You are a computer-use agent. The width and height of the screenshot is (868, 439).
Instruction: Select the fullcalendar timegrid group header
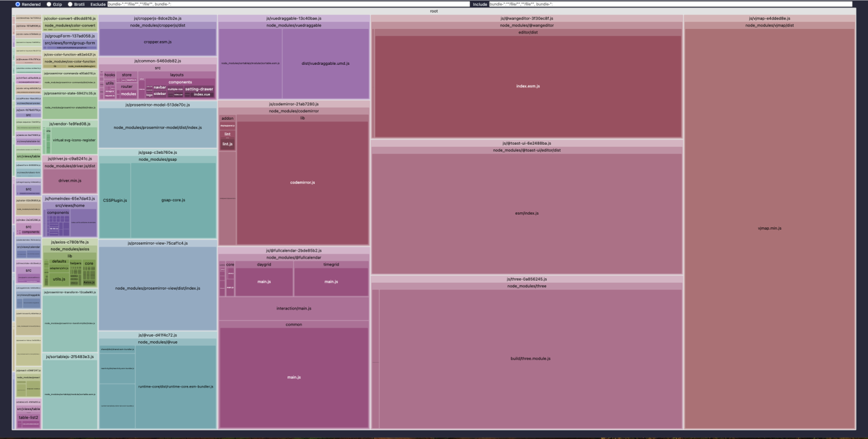click(331, 264)
